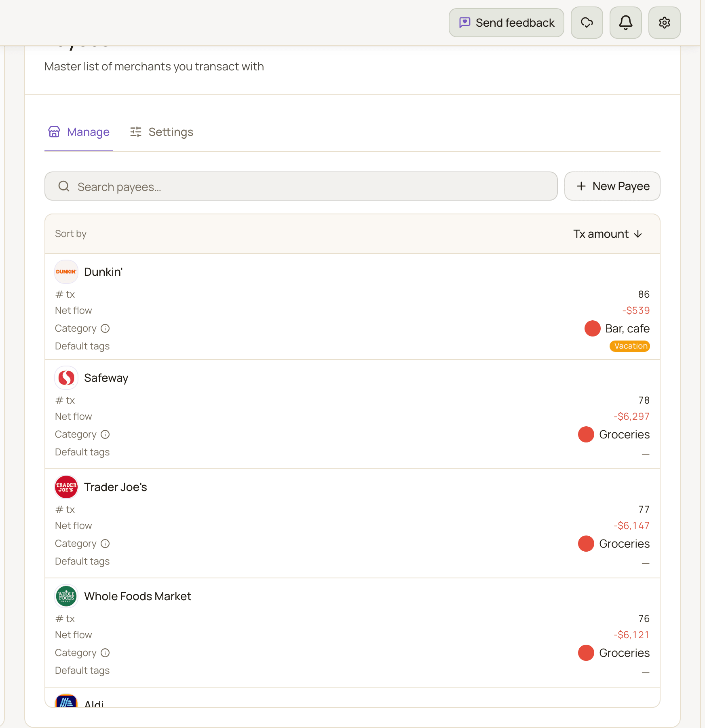Click Safeway net flow -$6,297

[x=631, y=417]
